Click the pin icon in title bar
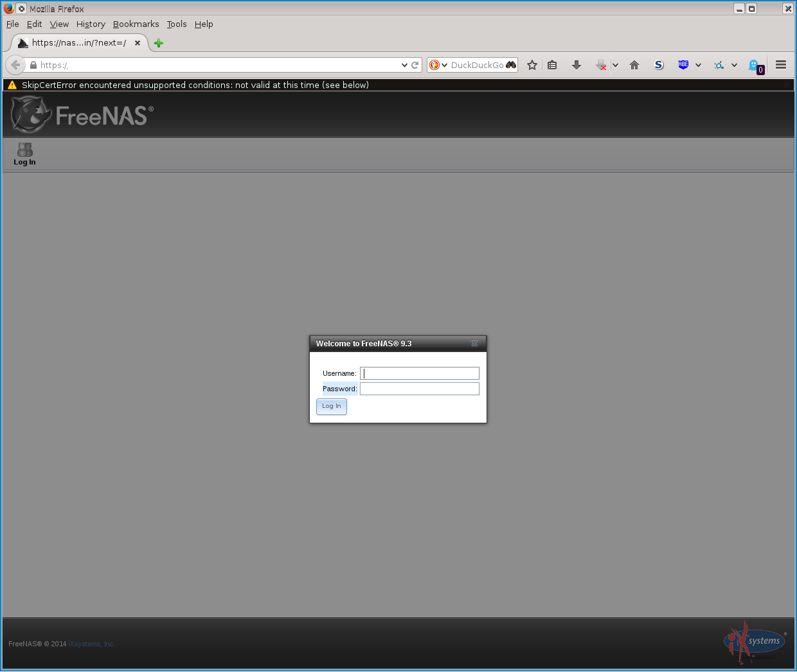Screen dimensions: 797x672 (x=21, y=8)
